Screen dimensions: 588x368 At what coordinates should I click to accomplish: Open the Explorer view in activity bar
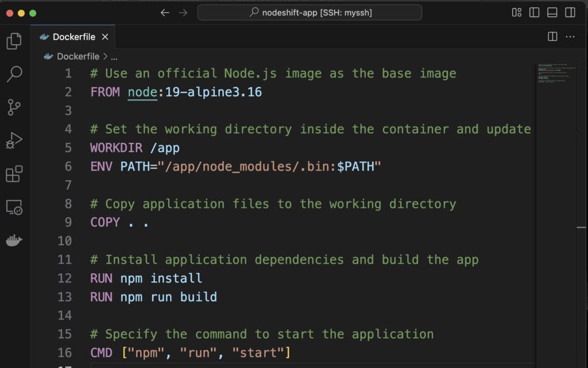(14, 41)
